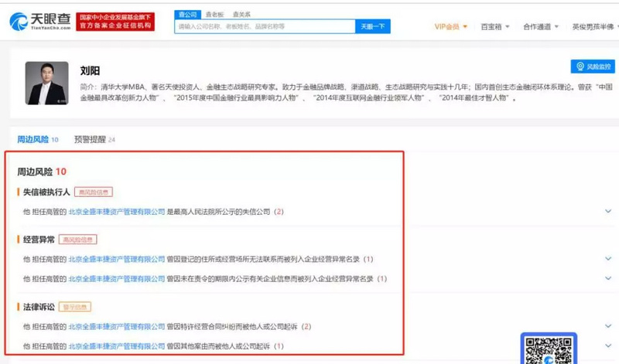Open the VIP会员 dropdown
Image resolution: width=619 pixels, height=364 pixels.
451,27
